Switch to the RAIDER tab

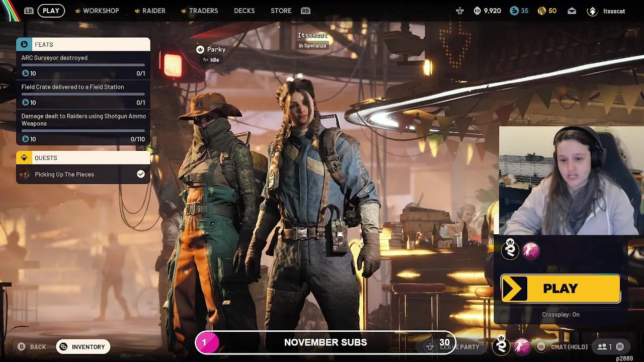[150, 11]
